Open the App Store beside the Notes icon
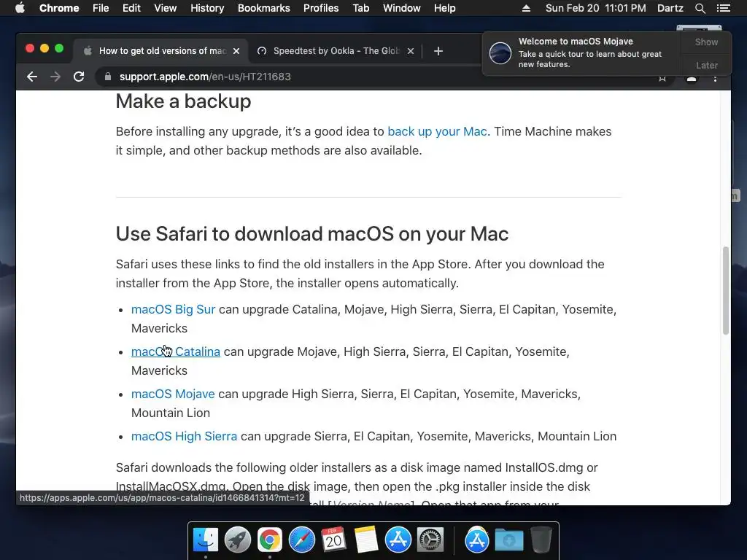Viewport: 747px width, 560px height. (398, 540)
